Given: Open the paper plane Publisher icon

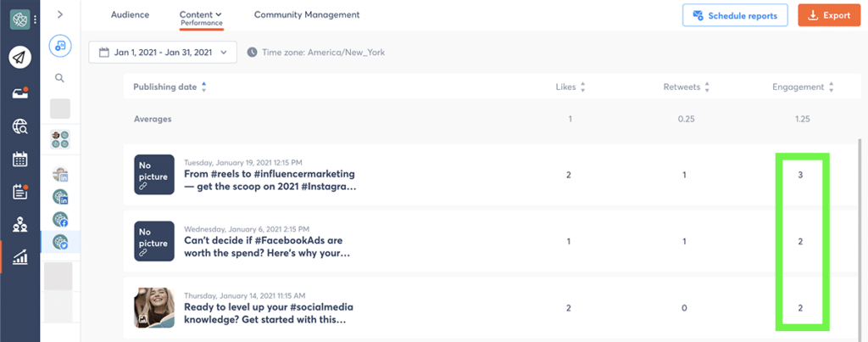Looking at the screenshot, I should click(x=20, y=57).
